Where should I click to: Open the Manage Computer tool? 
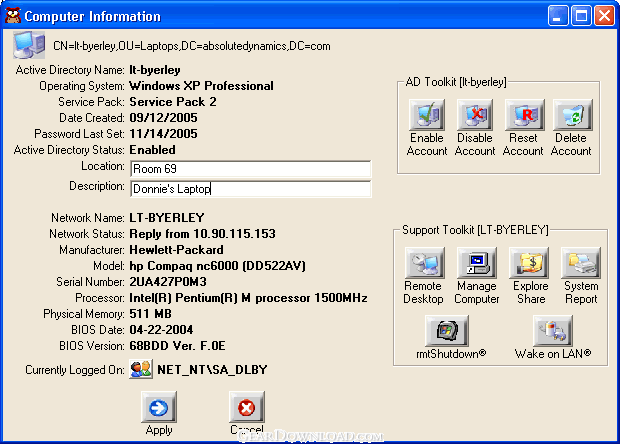click(476, 263)
